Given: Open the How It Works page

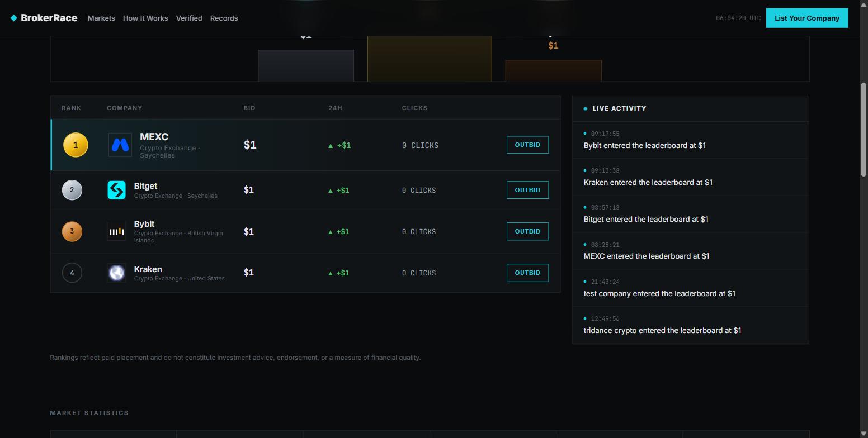Looking at the screenshot, I should 145,18.
